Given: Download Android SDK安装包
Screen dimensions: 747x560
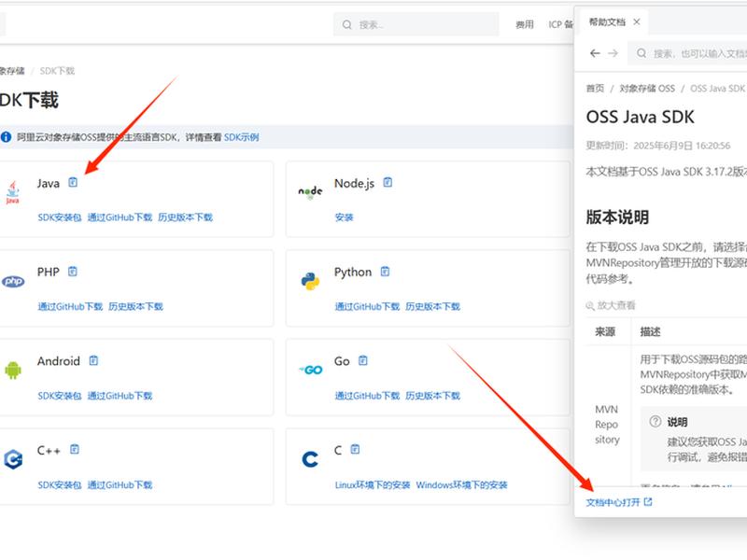Looking at the screenshot, I should click(60, 396).
